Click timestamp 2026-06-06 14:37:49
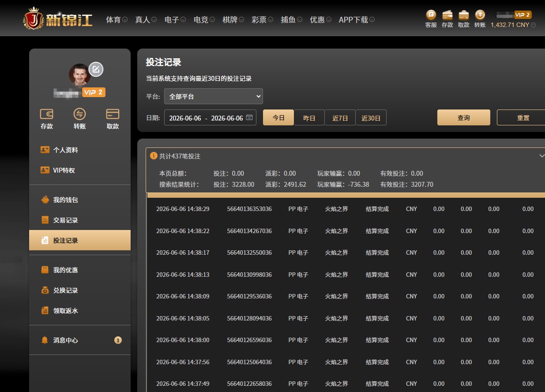Viewport: 545px width, 392px height. 183,384
